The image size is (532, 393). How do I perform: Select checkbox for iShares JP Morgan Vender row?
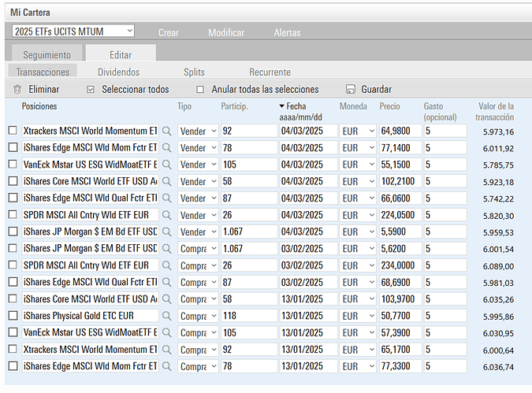click(x=13, y=232)
